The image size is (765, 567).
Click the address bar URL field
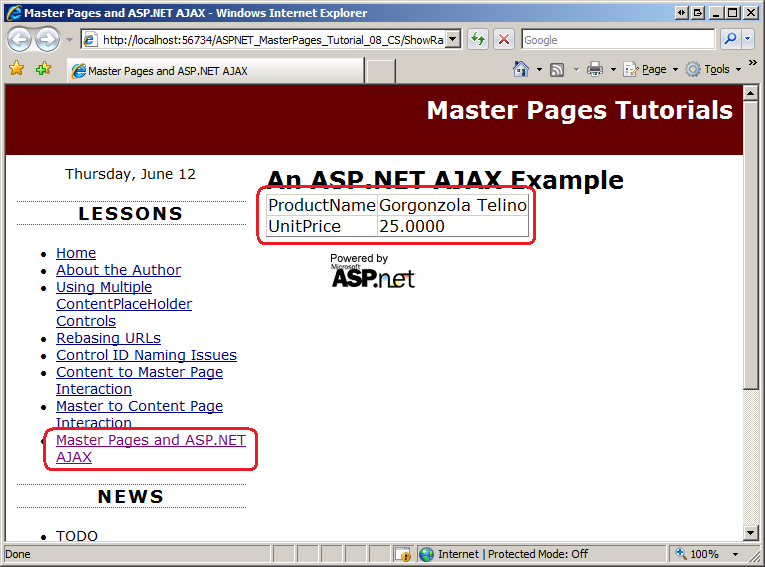263,40
